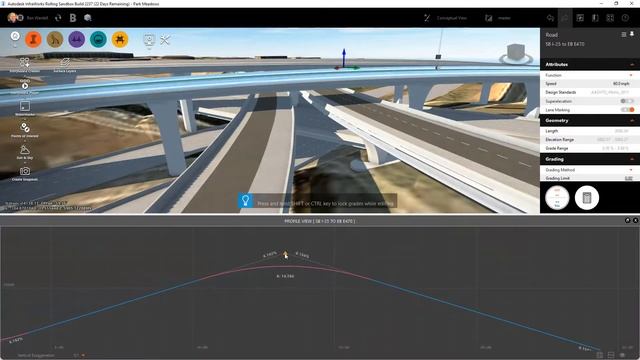The width and height of the screenshot is (640, 360).
Task: Open the Watermarks tool
Action: tap(25, 108)
